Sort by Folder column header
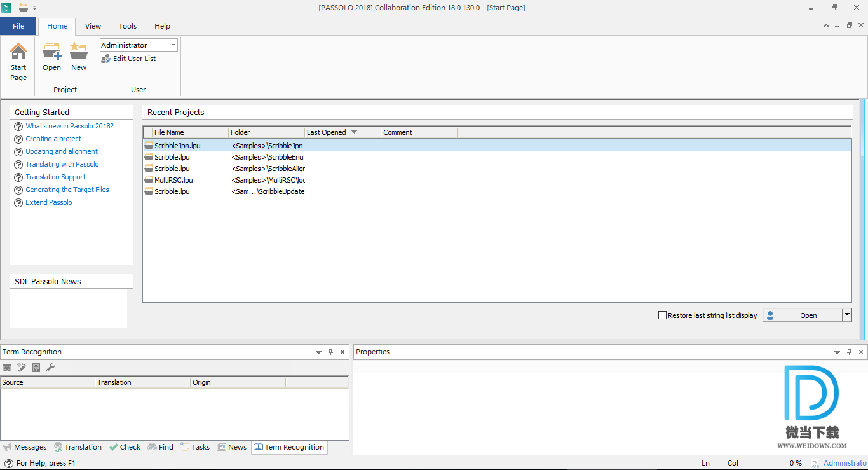Screen dimensions: 868x470 pyautogui.click(x=266, y=132)
